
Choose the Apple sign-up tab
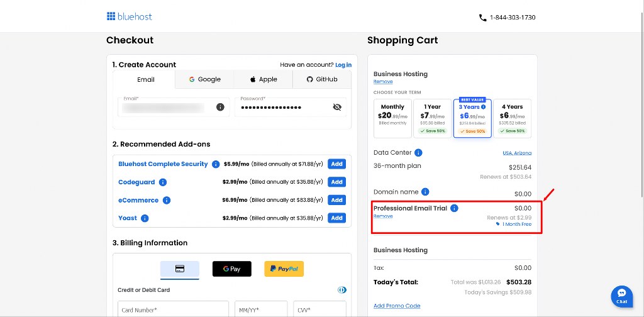click(x=264, y=80)
